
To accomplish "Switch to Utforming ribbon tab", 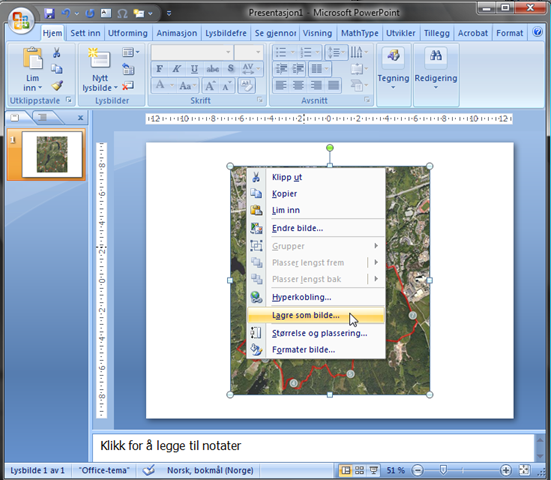I will [128, 33].
